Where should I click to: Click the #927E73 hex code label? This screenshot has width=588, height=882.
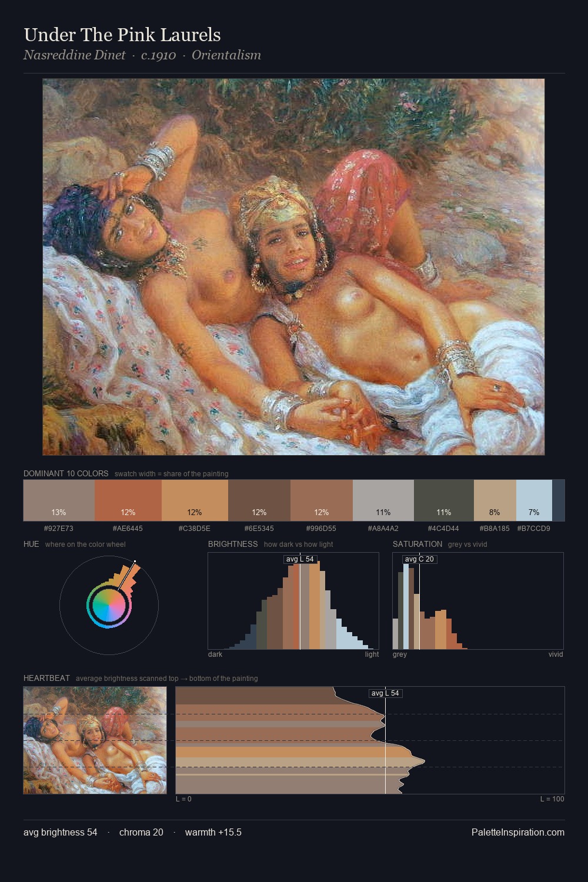click(59, 528)
